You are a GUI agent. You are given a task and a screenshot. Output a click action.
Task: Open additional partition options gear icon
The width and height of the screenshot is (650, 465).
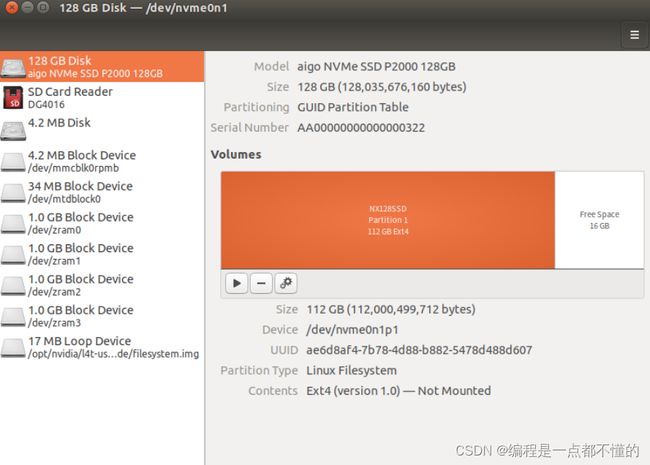click(286, 283)
